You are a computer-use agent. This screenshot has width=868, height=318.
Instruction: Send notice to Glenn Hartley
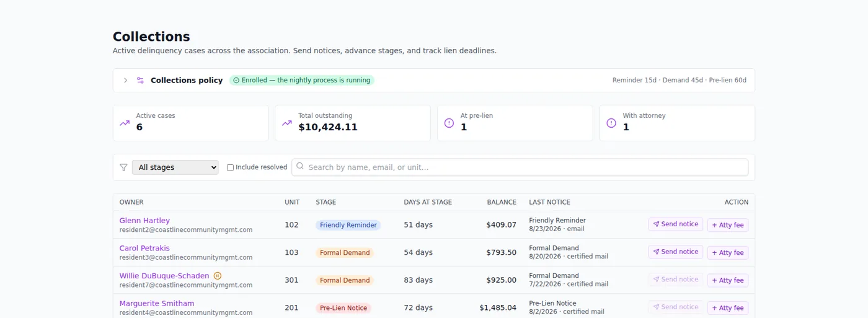676,224
